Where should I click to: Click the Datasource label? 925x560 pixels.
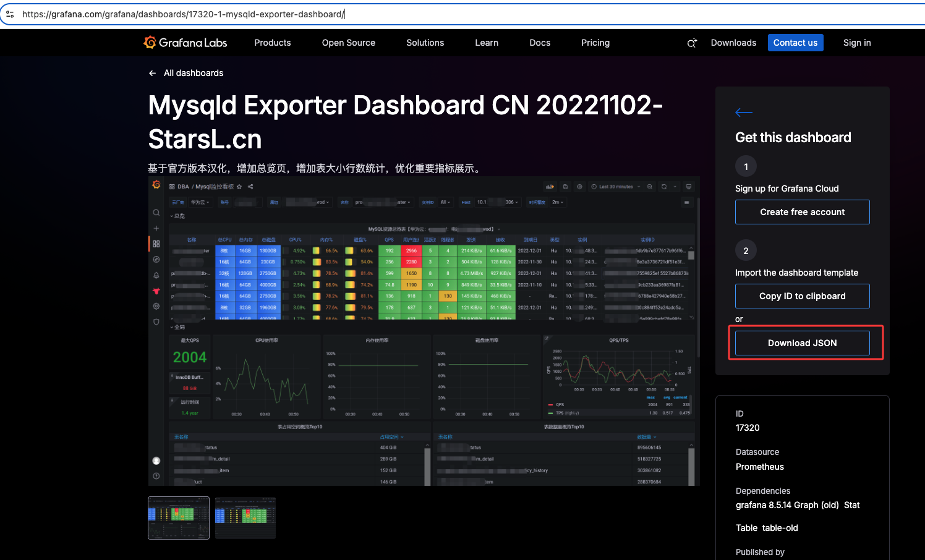[x=757, y=452]
